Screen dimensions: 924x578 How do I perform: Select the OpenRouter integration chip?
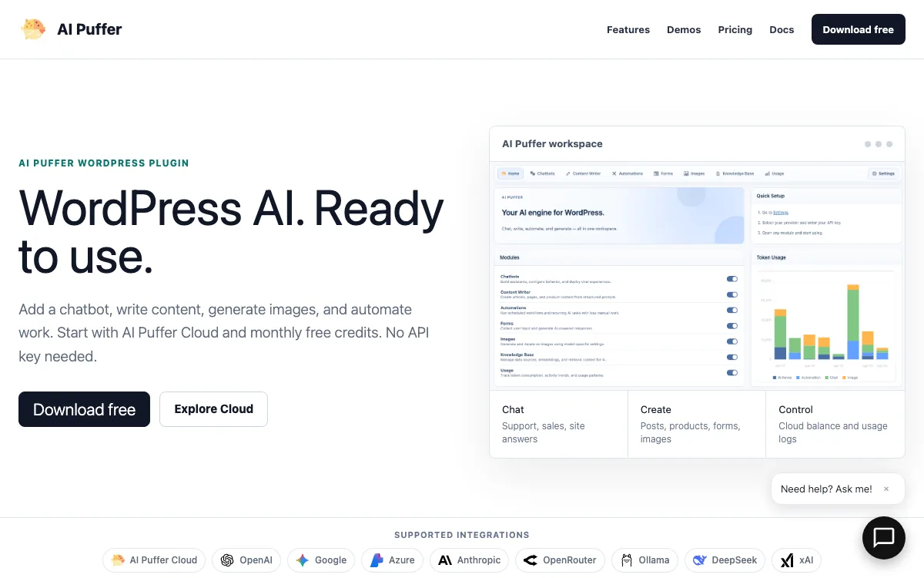pos(561,560)
